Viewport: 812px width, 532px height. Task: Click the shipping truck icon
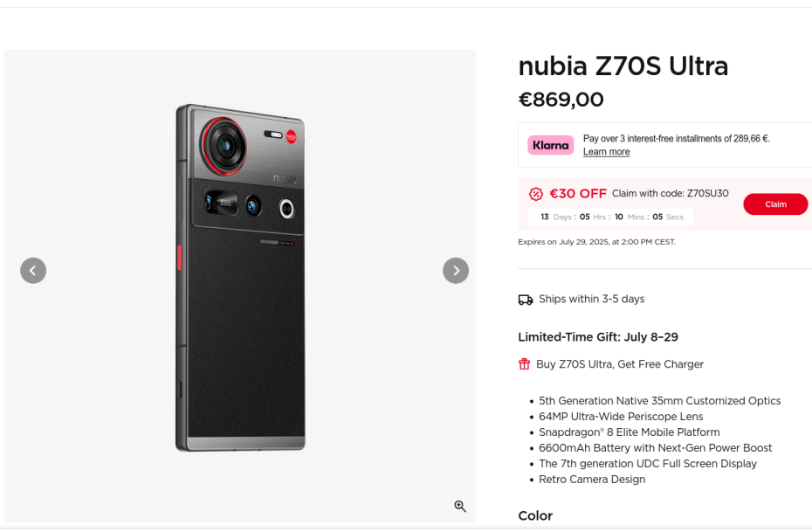(x=526, y=300)
